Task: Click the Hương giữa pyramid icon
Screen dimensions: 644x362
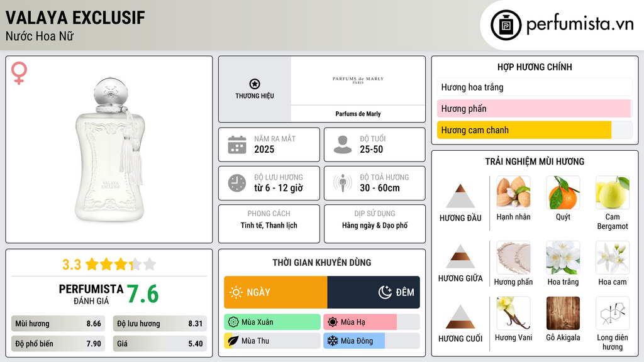Action: (x=460, y=256)
